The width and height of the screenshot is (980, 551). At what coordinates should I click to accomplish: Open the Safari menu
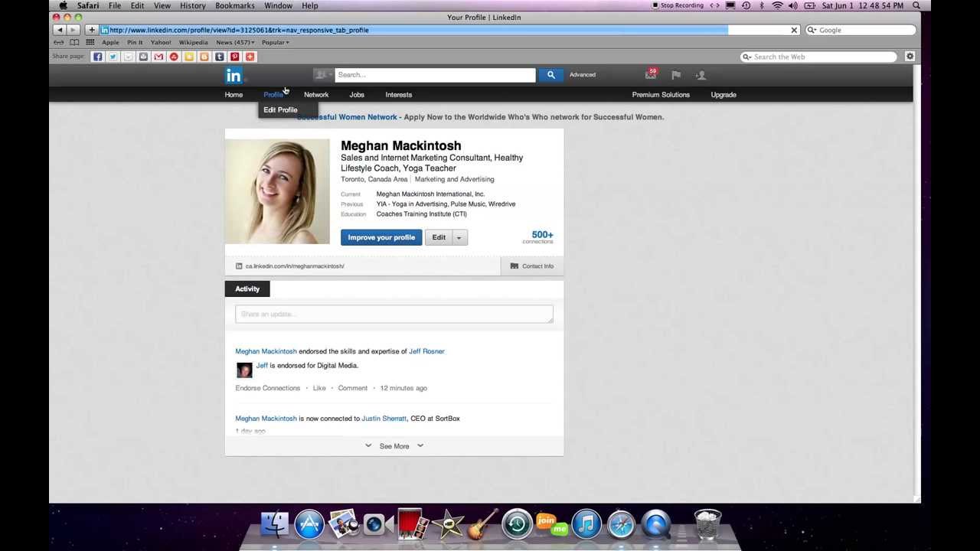tap(87, 5)
